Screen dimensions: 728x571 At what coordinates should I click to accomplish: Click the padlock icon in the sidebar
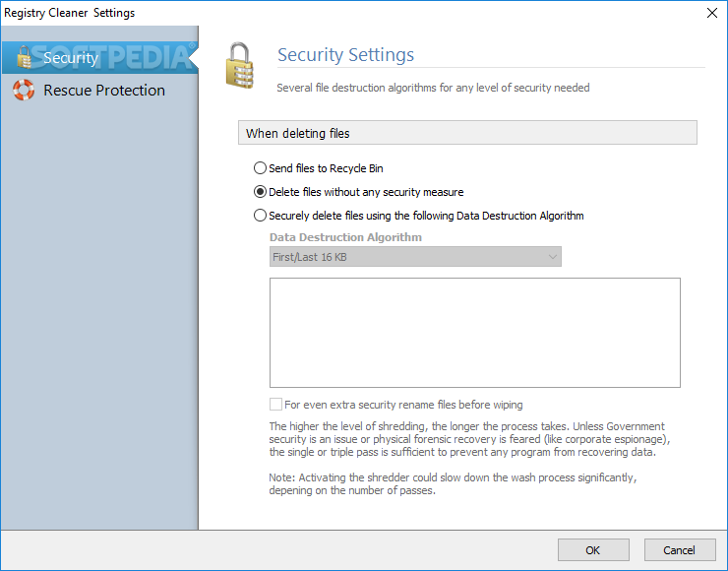tap(24, 57)
